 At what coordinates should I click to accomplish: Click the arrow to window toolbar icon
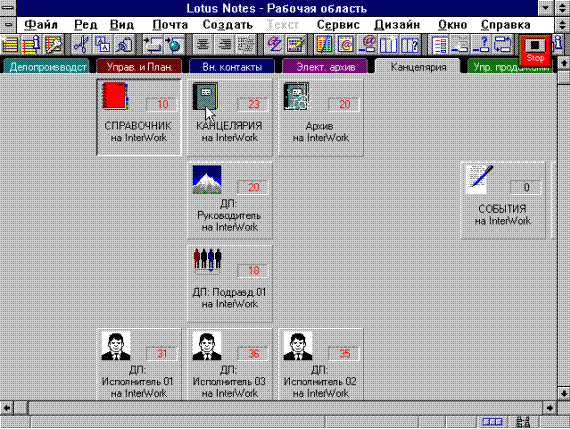click(x=153, y=45)
